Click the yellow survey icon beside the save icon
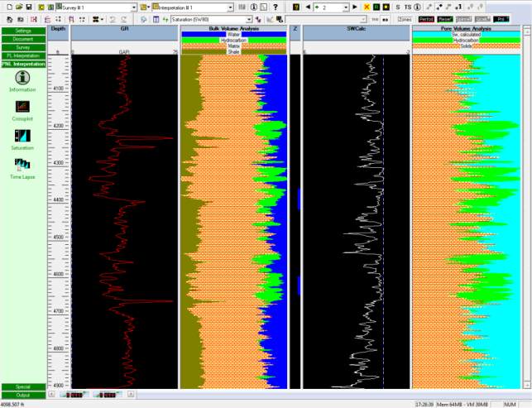Viewport: 532px width, 408px height. (x=41, y=7)
